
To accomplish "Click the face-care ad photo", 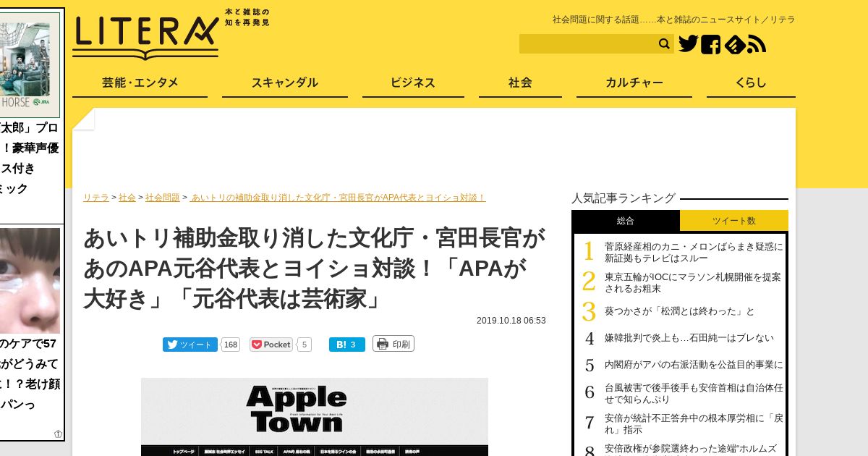I will (30, 280).
